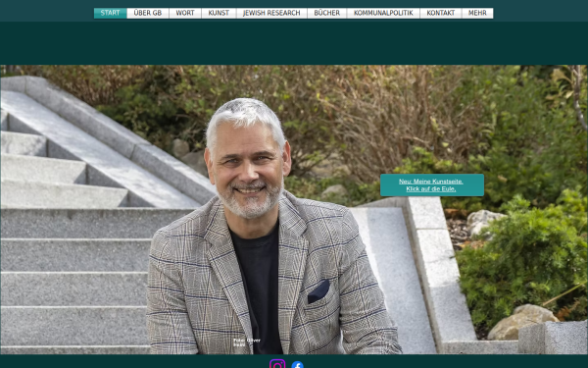
Task: Select KUNST in the navigation bar
Action: [219, 13]
